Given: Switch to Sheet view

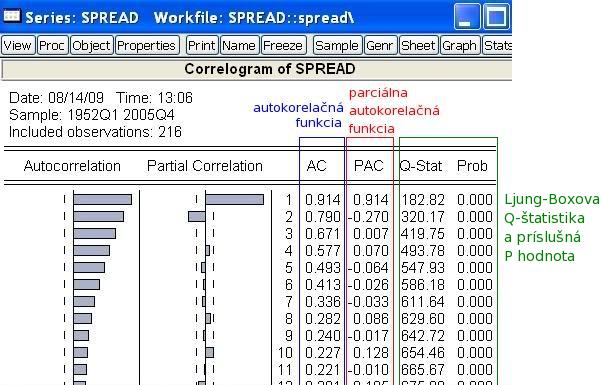Looking at the screenshot, I should tap(419, 45).
